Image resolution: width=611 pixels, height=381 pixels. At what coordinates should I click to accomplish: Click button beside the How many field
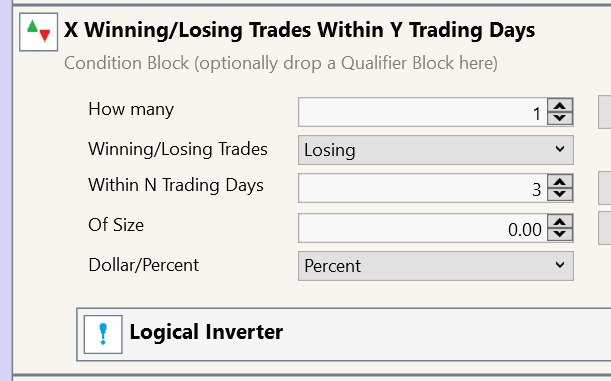pos(605,112)
